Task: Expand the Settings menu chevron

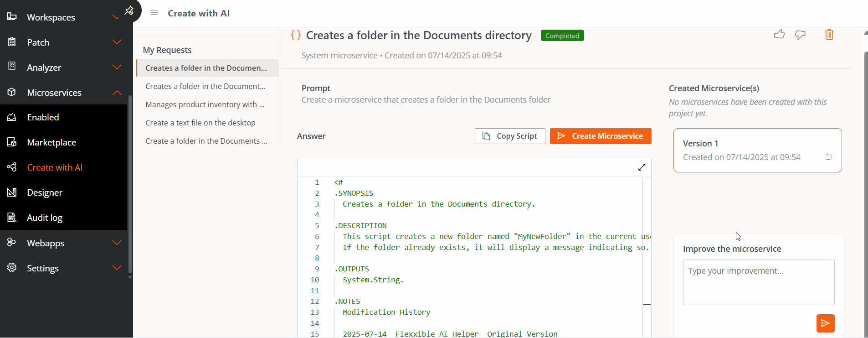Action: (117, 268)
